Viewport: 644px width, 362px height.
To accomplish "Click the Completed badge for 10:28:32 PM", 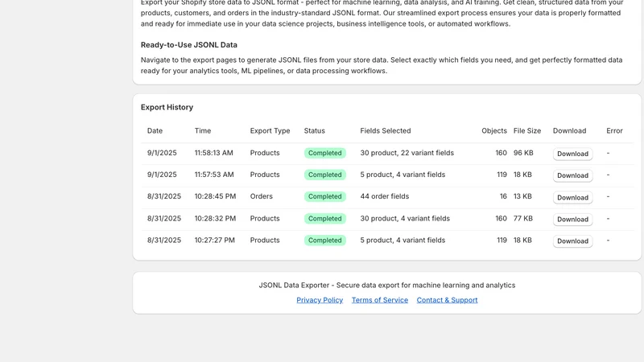I will [325, 218].
